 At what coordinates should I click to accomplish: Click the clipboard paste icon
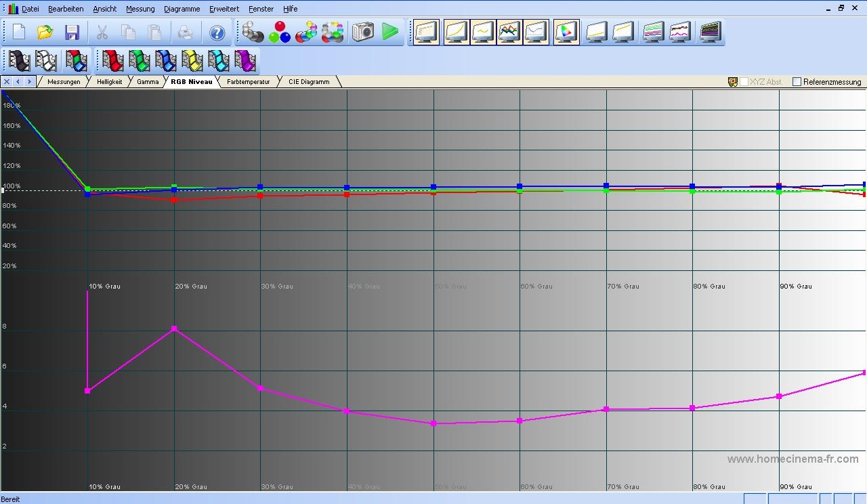coord(154,32)
